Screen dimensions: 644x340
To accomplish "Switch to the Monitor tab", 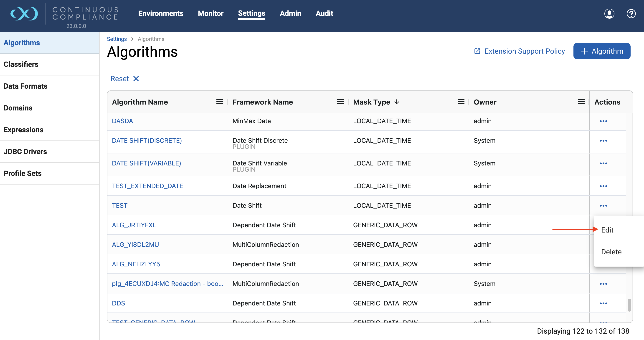I will [x=210, y=13].
